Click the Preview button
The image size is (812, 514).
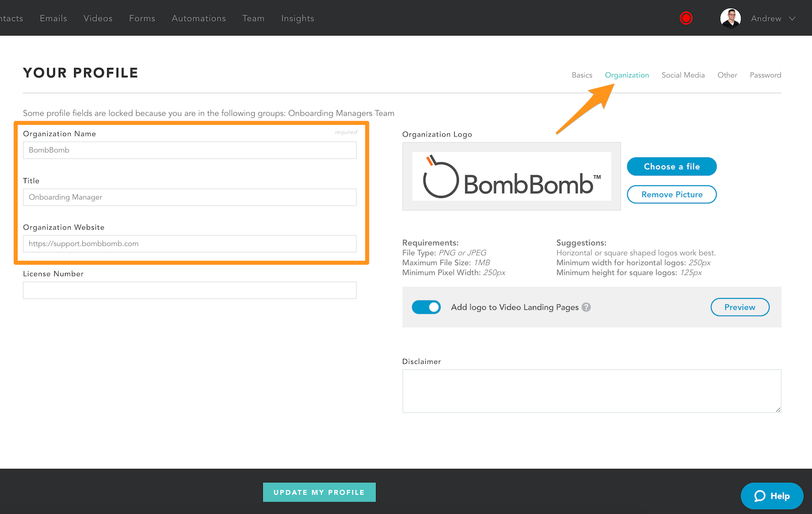coord(740,307)
